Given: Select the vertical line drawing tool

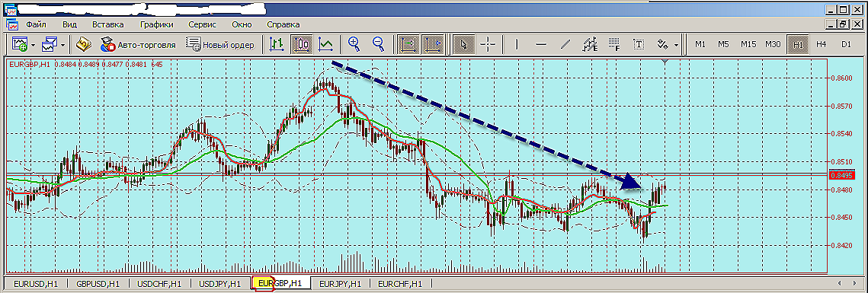Looking at the screenshot, I should point(517,45).
